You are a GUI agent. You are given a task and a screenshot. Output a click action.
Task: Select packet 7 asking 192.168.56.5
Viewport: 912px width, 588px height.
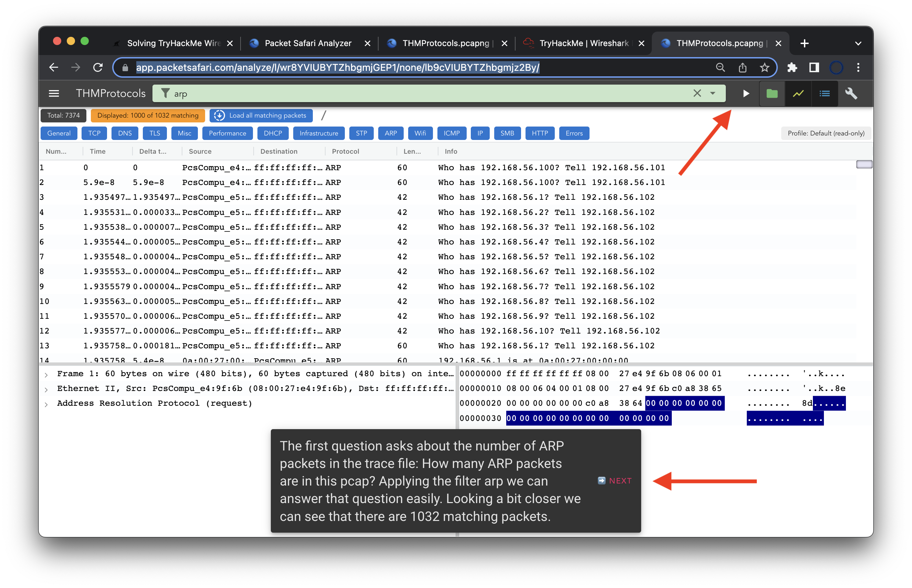[x=447, y=257]
